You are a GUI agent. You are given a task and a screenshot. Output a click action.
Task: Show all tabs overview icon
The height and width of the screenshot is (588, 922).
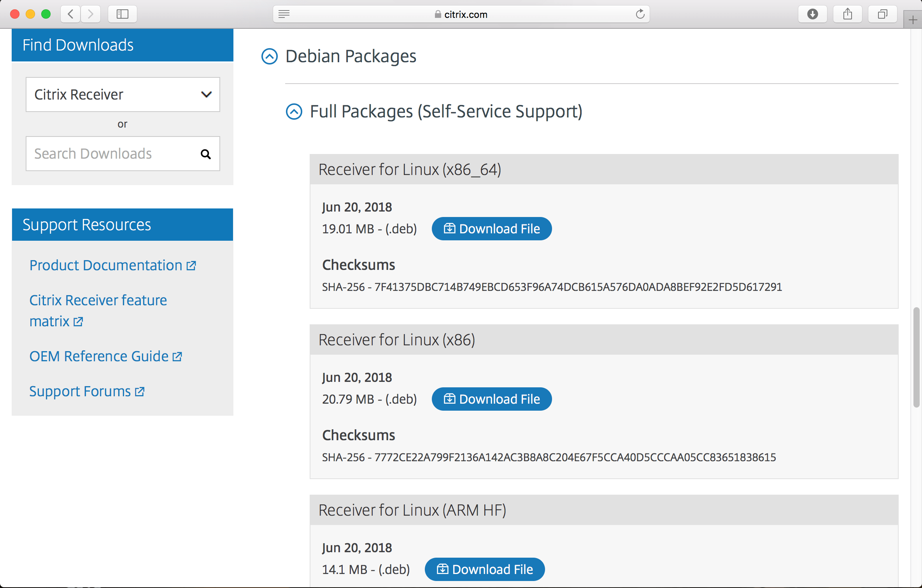pyautogui.click(x=882, y=14)
